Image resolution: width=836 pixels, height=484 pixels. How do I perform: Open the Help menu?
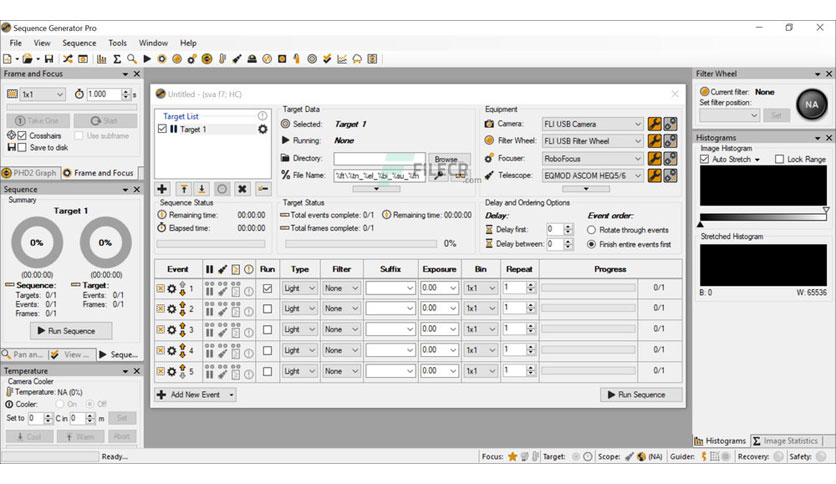(x=188, y=43)
